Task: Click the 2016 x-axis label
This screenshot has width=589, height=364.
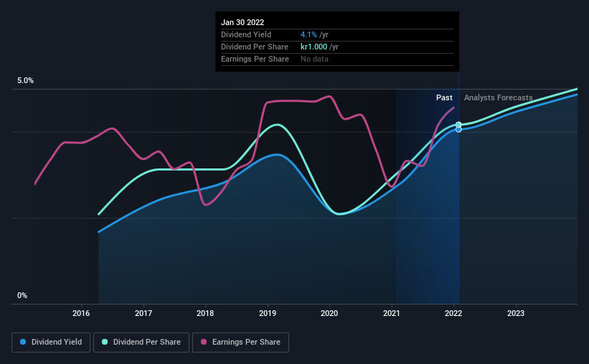Action: 81,313
